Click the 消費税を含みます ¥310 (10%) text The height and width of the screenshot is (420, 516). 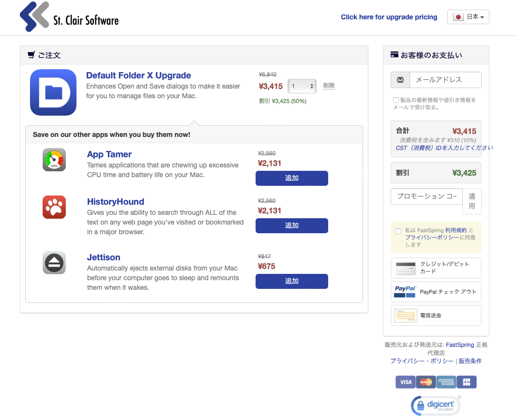438,140
